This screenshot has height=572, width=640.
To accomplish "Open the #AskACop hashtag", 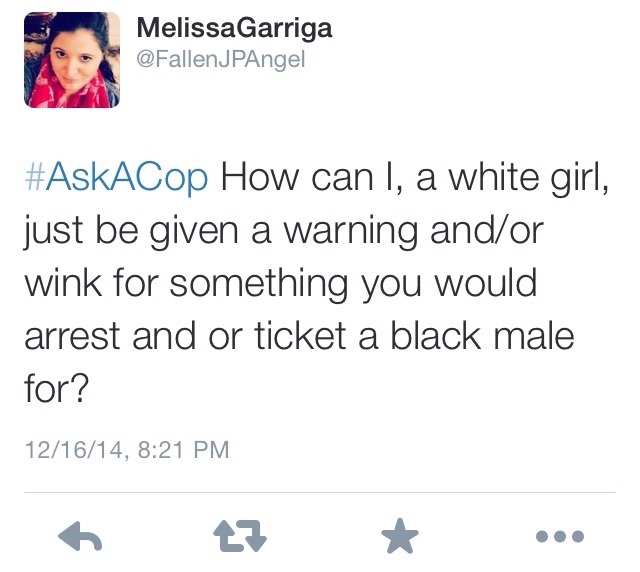I will (117, 177).
